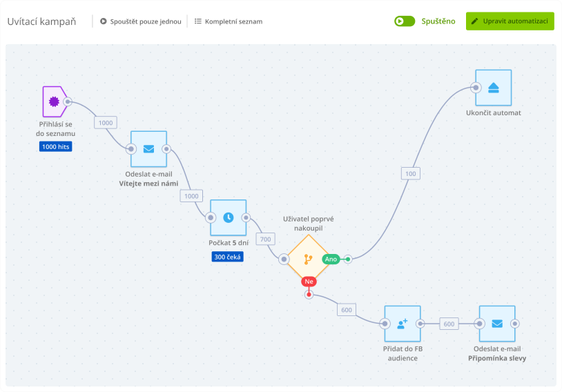Click the purple signup trigger node icon

point(52,102)
